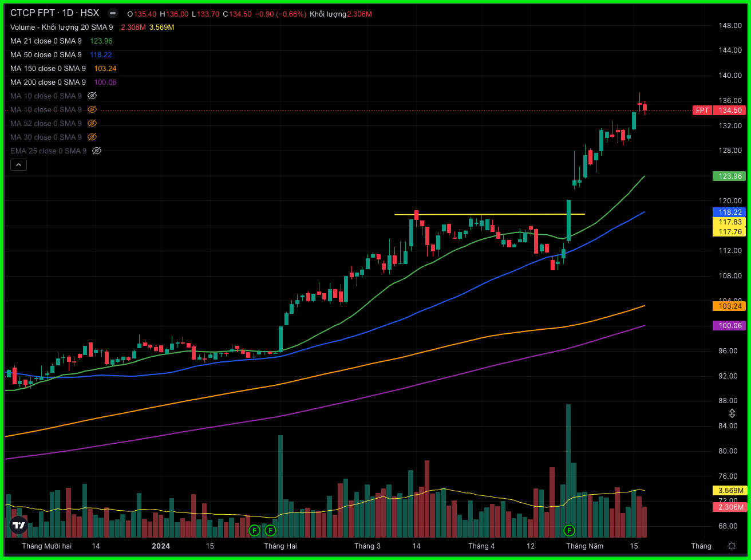This screenshot has width=751, height=560.
Task: Click the F marker left of Tháng Hai
Action: (255, 530)
